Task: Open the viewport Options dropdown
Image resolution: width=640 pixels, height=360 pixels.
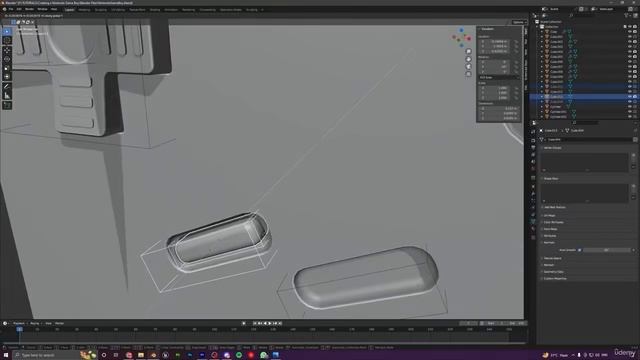Action: coord(518,22)
